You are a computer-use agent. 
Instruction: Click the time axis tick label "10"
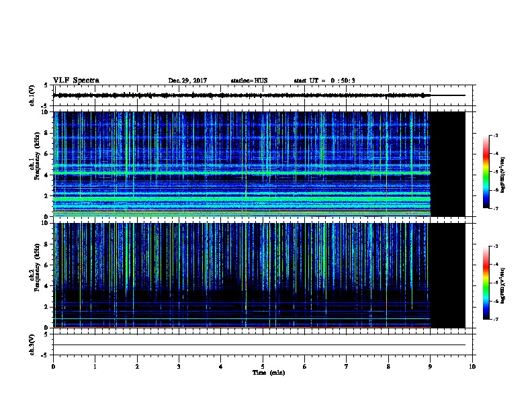point(472,367)
